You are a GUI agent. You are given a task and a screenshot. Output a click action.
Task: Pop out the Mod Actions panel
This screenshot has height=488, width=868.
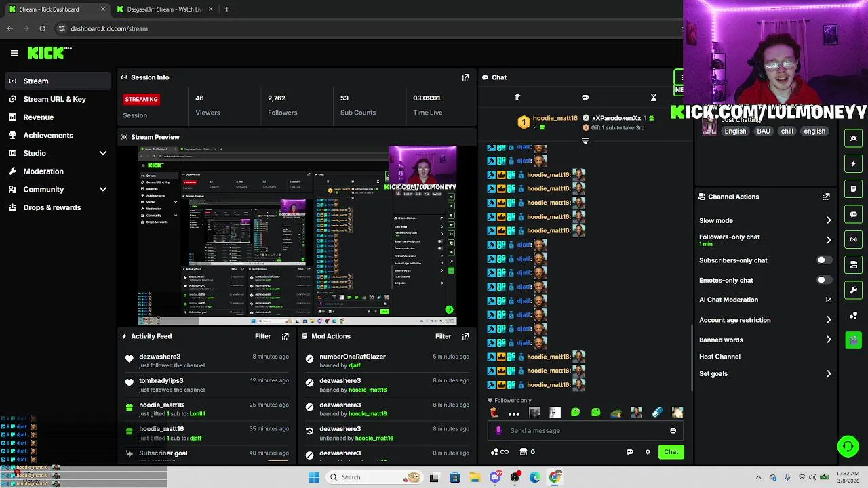point(465,336)
